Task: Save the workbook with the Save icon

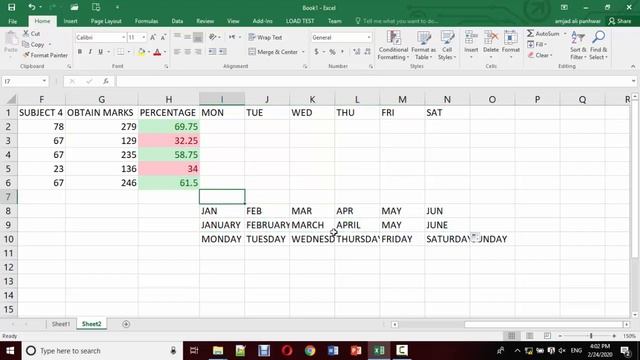Action: [11, 7]
